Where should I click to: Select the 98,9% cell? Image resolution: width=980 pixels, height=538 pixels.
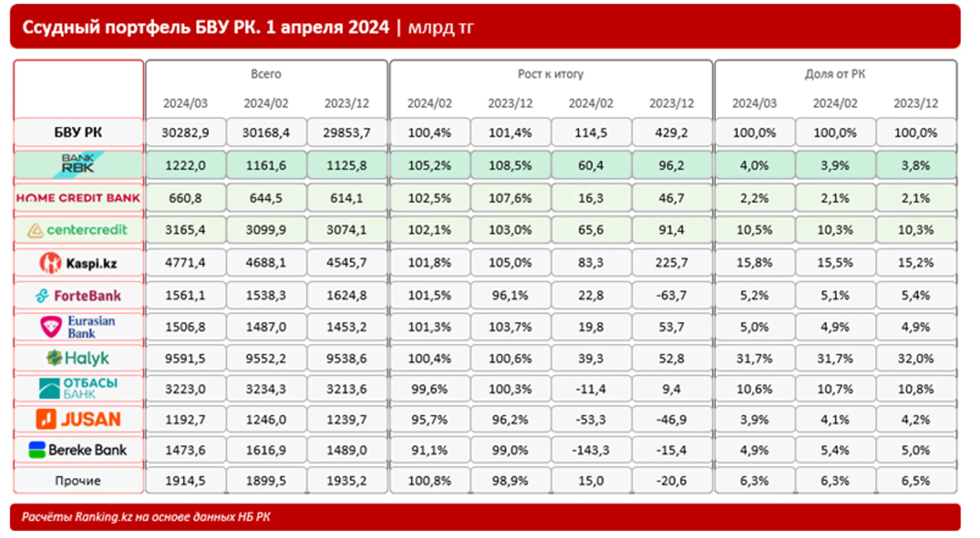click(x=510, y=480)
